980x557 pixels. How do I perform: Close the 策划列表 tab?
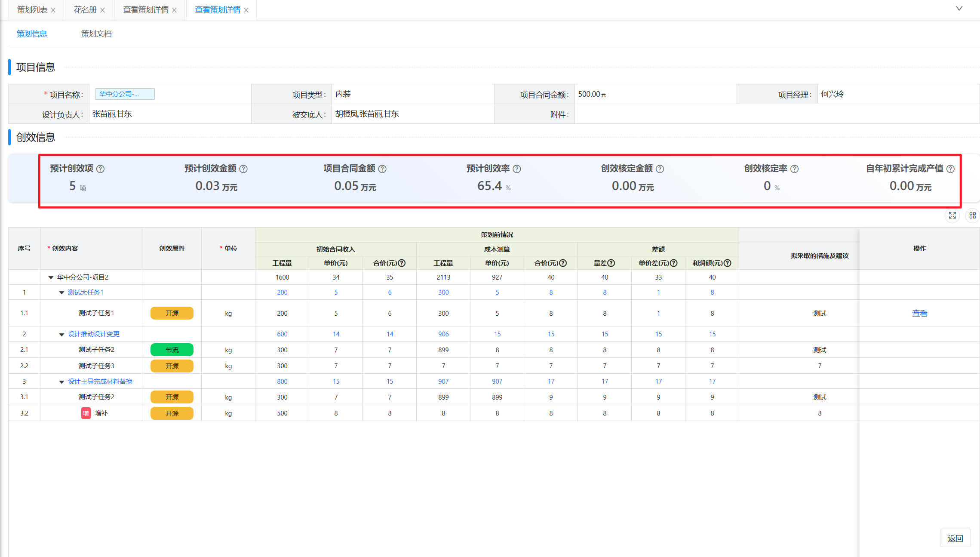tap(53, 10)
